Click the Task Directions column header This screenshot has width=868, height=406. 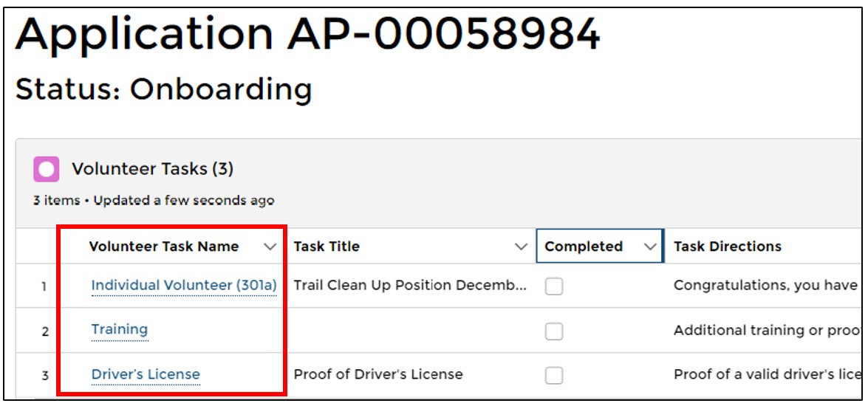pyautogui.click(x=728, y=247)
